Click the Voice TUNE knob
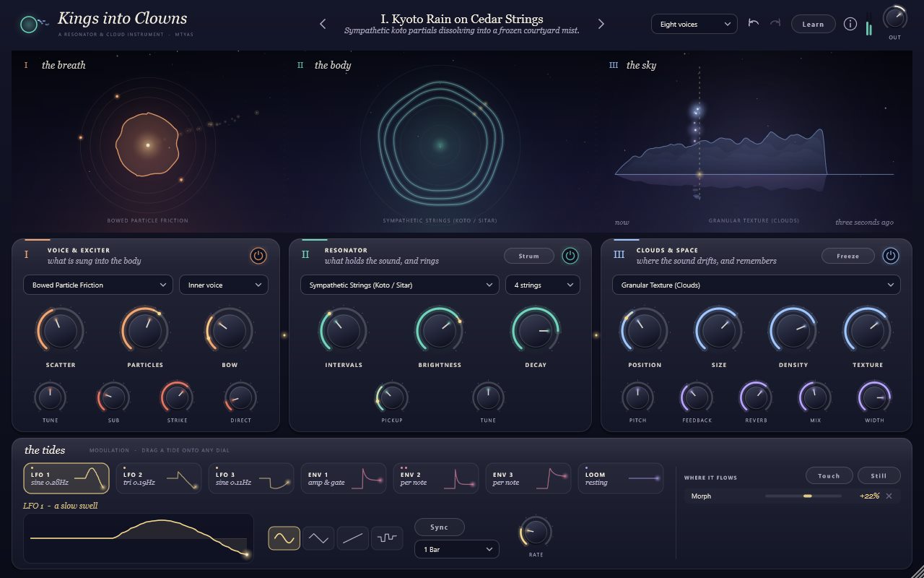Screen dimensions: 924x578 coord(51,397)
